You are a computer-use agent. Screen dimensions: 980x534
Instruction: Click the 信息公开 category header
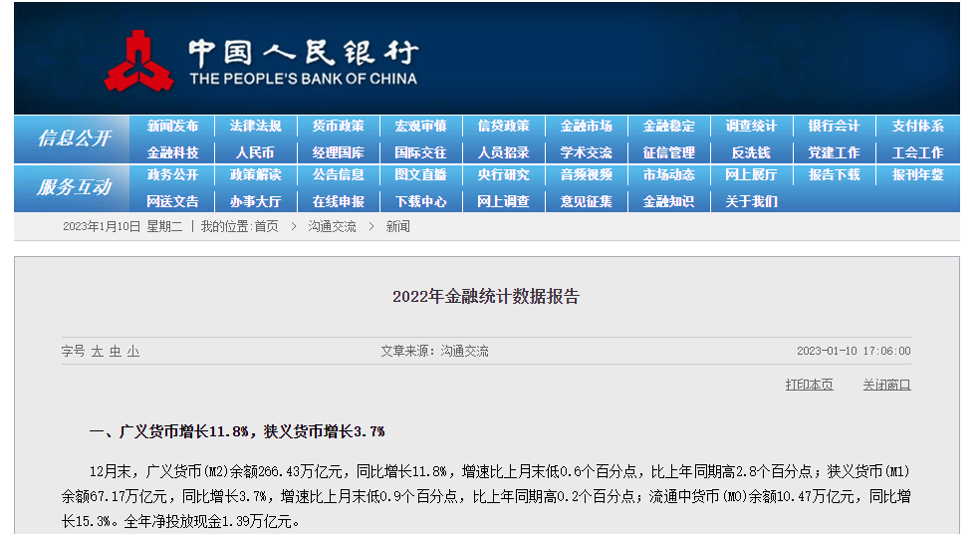coord(74,138)
